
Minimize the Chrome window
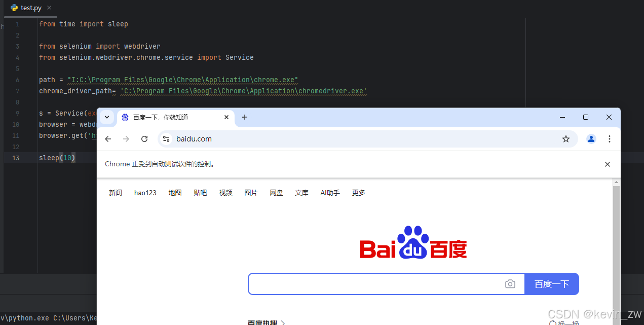coord(562,117)
